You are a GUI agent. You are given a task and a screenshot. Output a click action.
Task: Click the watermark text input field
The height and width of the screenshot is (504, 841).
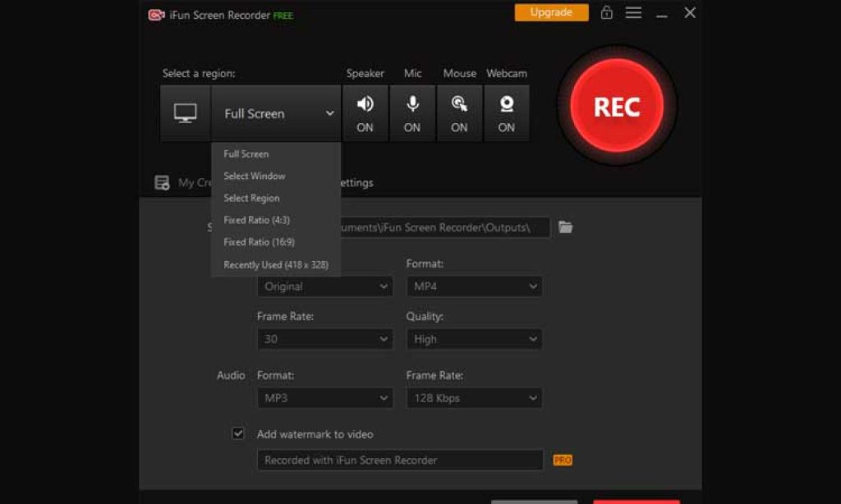(400, 460)
